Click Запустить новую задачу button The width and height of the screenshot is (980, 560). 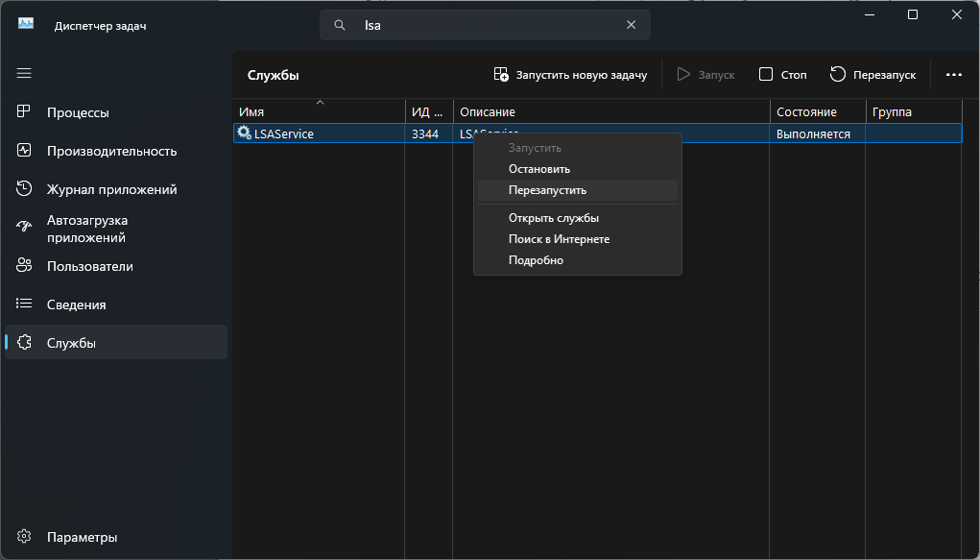pyautogui.click(x=570, y=75)
